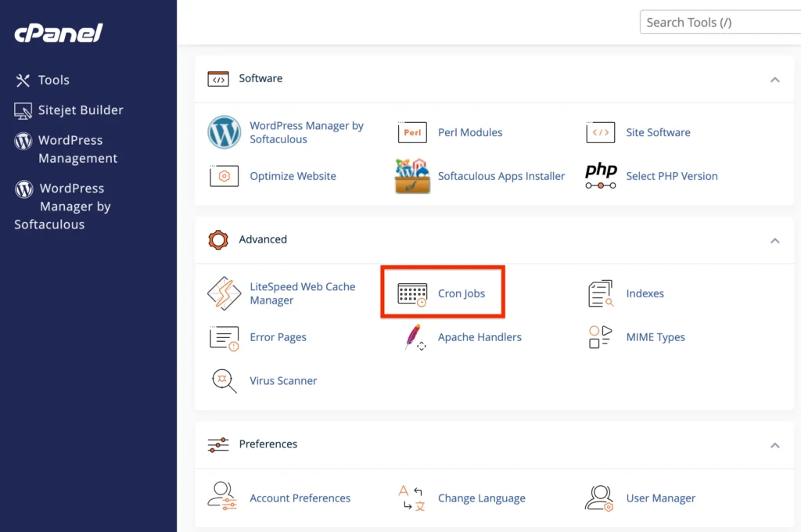Select the Indexes magnifier icon

coord(600,293)
